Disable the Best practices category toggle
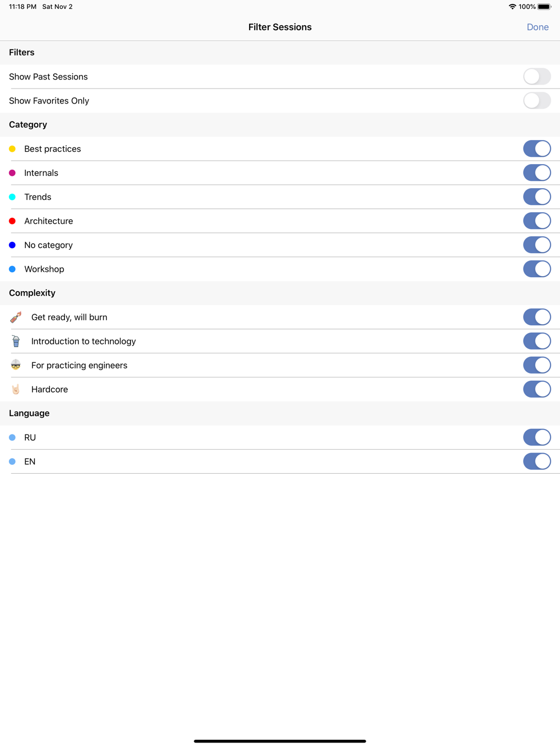The image size is (560, 747). point(536,149)
